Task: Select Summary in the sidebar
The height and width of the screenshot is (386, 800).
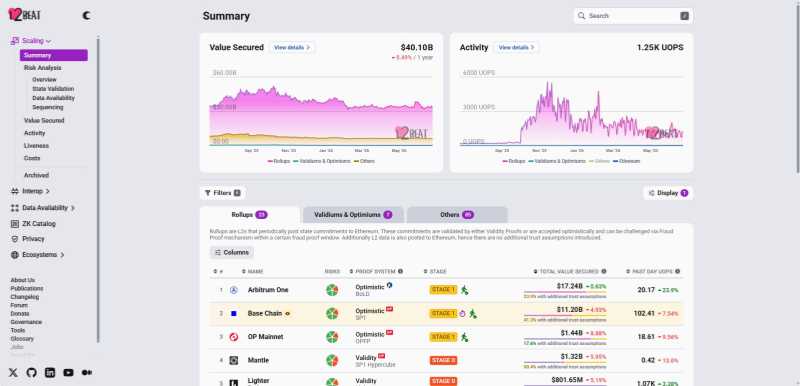Action: click(x=54, y=55)
